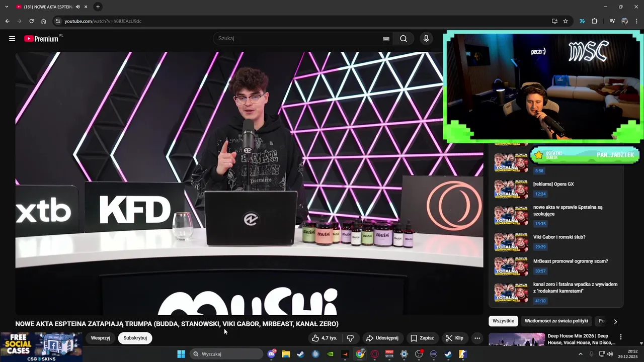Dislike the video
This screenshot has width=644, height=362.
coord(350,338)
